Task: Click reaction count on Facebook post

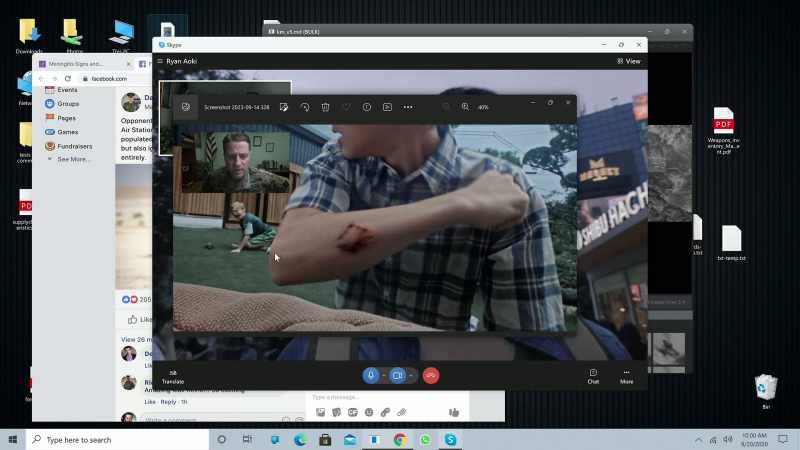Action: [x=136, y=299]
